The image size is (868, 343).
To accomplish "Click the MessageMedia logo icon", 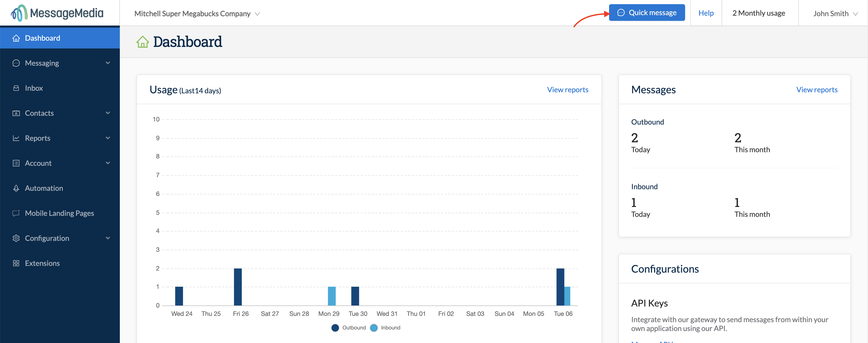I will pyautogui.click(x=19, y=13).
